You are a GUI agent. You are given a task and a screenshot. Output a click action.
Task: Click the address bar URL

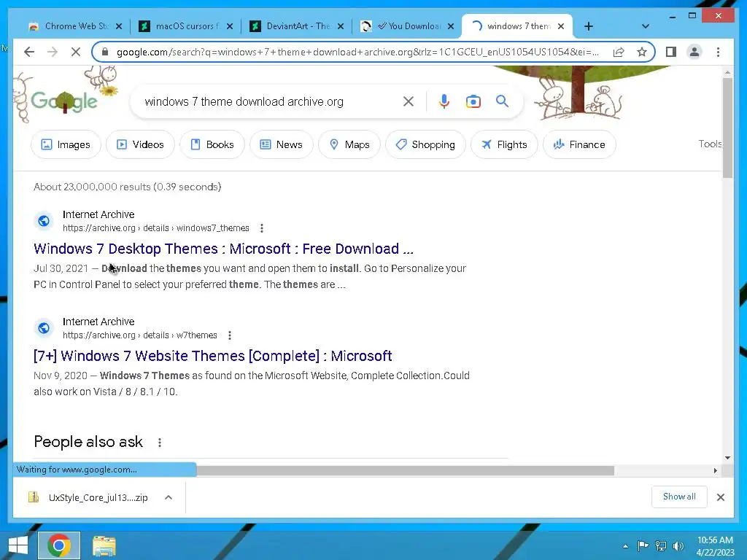point(357,52)
